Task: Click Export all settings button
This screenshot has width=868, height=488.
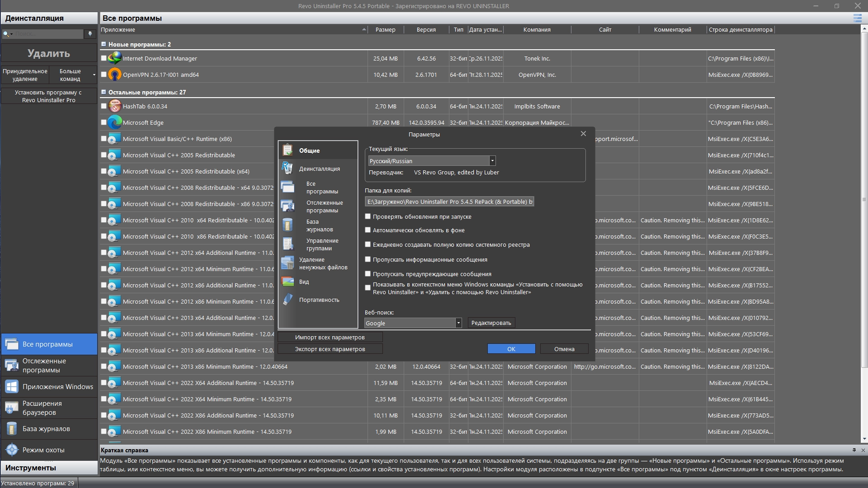Action: (x=330, y=349)
